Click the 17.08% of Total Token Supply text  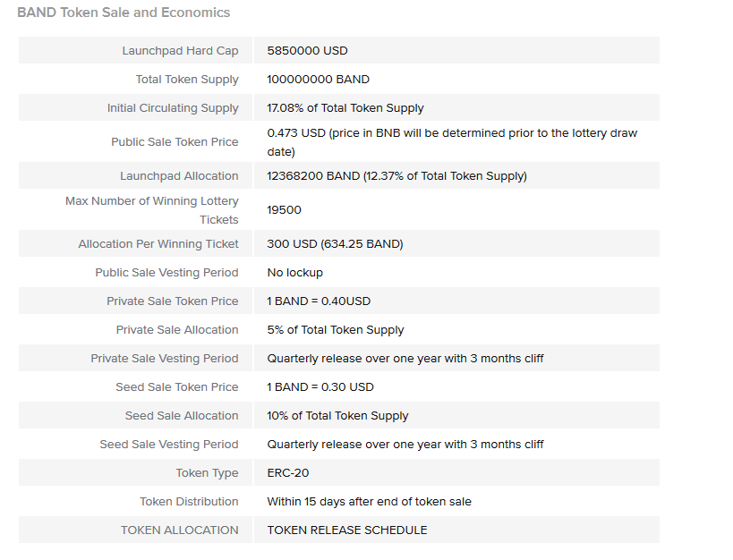(x=345, y=108)
